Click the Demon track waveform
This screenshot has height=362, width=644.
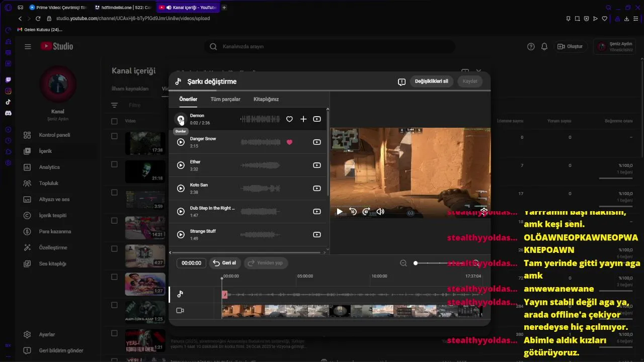point(260,119)
